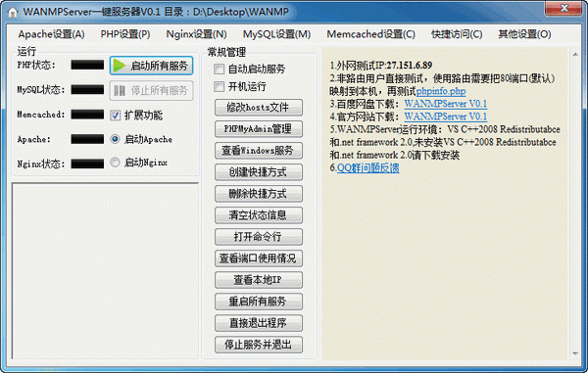
Task: Click the info panel scroll down arrow
Action: [575, 353]
